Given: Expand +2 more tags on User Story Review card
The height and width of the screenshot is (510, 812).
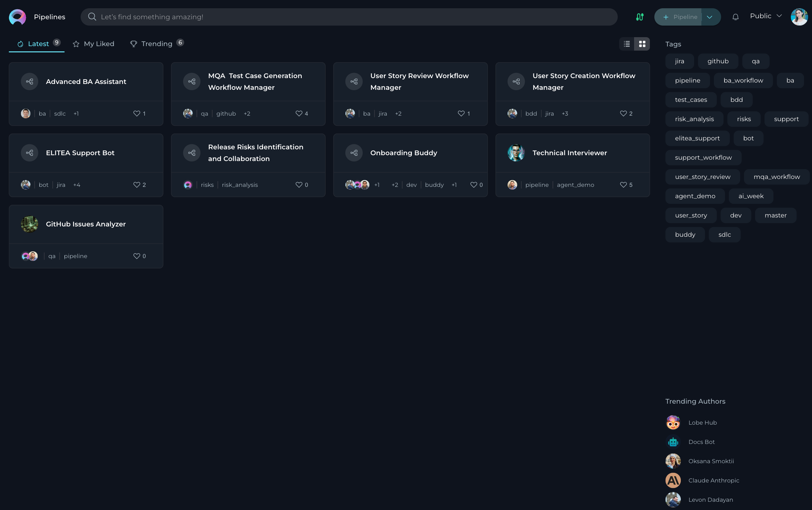Looking at the screenshot, I should tap(398, 114).
